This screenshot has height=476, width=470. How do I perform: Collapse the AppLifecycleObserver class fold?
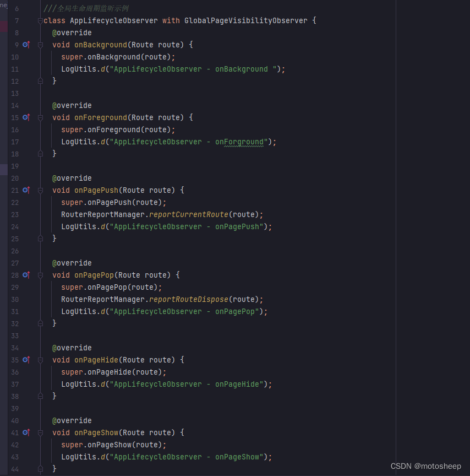[x=40, y=20]
